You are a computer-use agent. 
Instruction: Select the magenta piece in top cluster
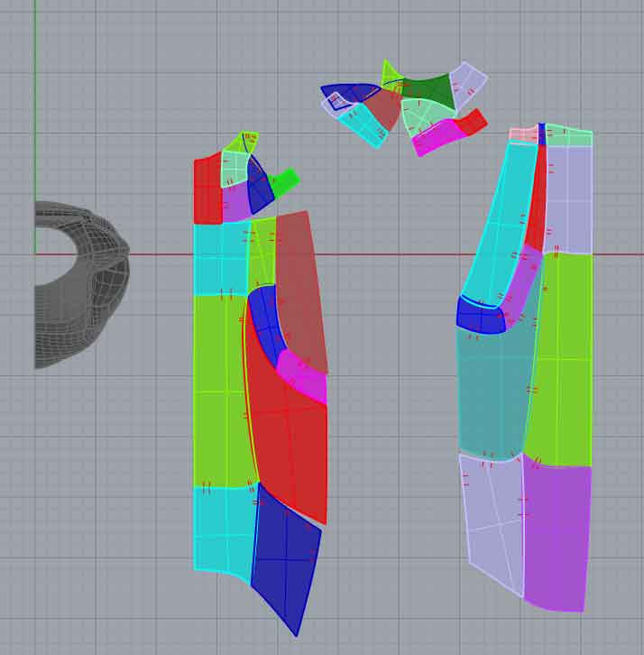coord(438,135)
